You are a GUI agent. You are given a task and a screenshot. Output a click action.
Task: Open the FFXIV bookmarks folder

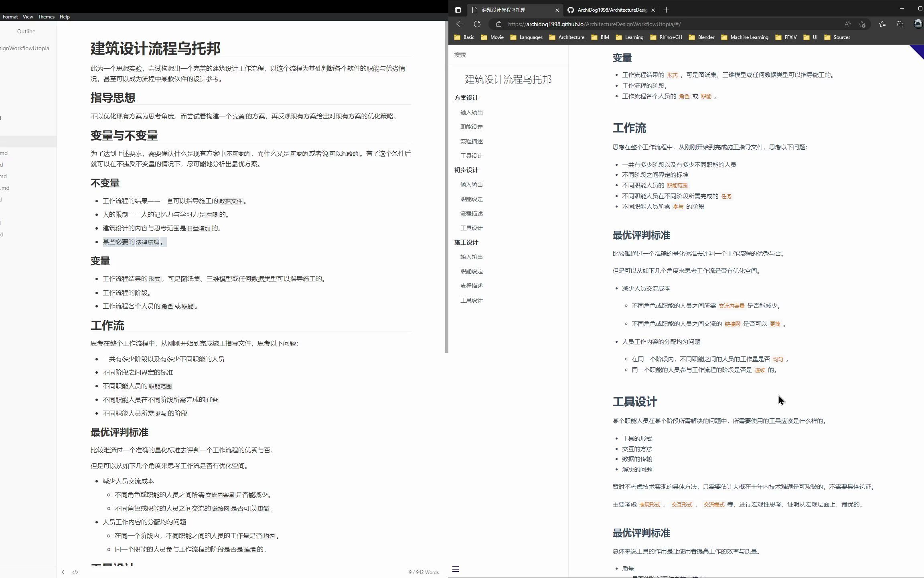[x=786, y=37]
